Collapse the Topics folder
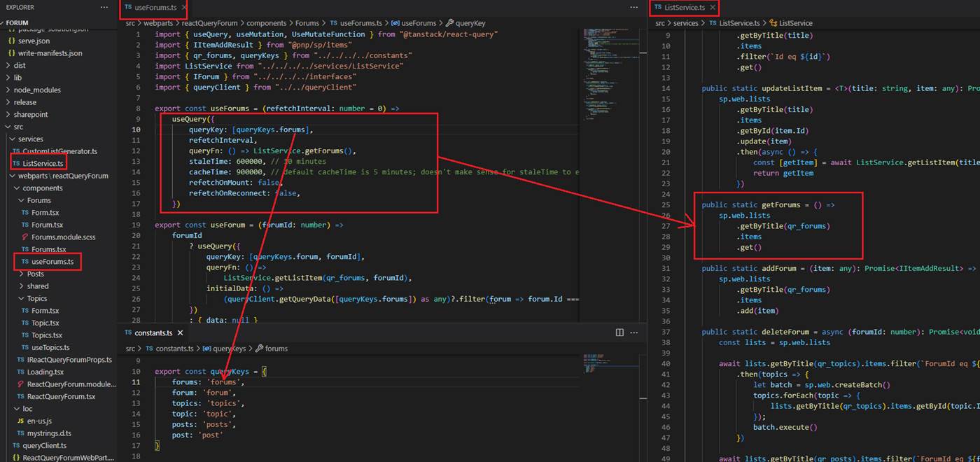Viewport: 980px width, 462px height. [37, 298]
